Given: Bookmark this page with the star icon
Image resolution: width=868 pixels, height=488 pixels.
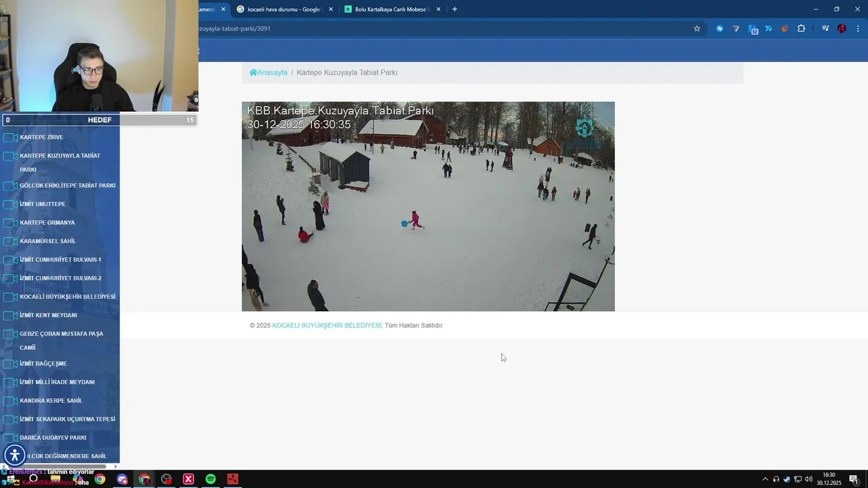Looking at the screenshot, I should click(x=696, y=28).
